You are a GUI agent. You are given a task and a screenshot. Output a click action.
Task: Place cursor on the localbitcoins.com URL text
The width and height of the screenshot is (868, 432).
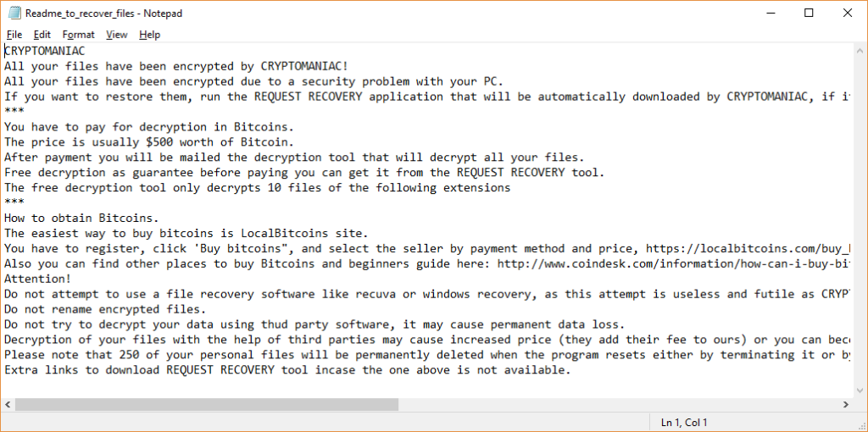[746, 249]
